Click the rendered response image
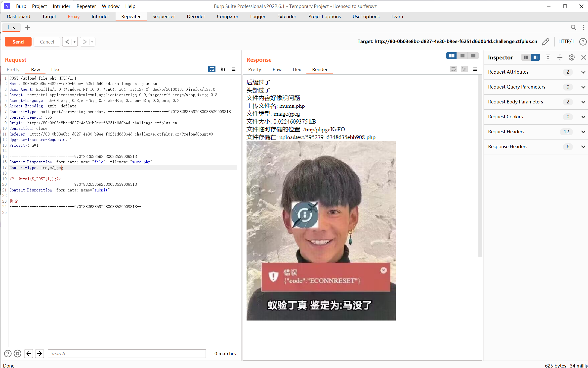The height and width of the screenshot is (368, 588). [x=321, y=230]
